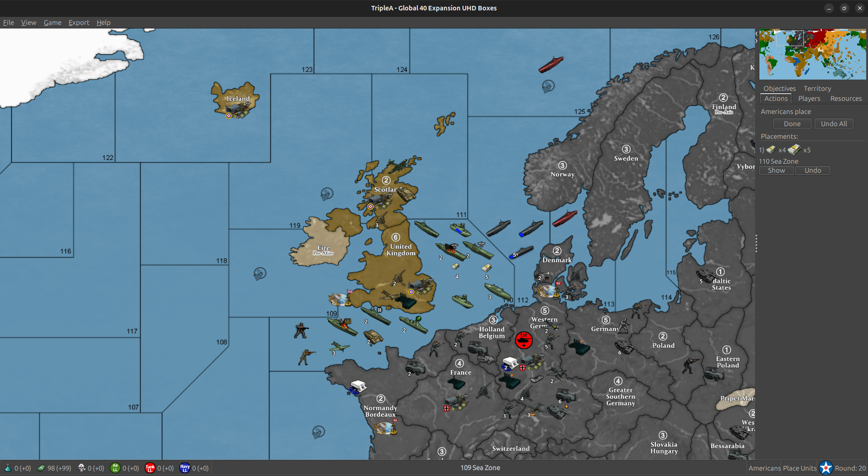This screenshot has width=868, height=476.
Task: Open the Game menu
Action: pos(52,23)
